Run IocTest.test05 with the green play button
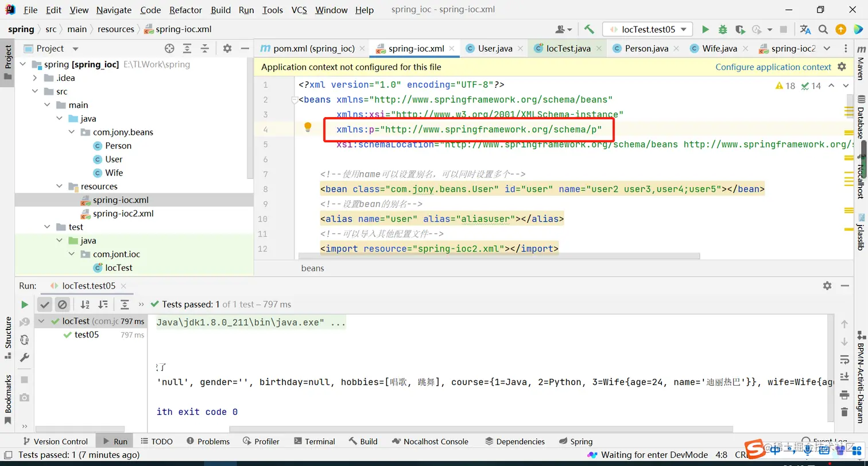The width and height of the screenshot is (868, 466). click(x=706, y=29)
